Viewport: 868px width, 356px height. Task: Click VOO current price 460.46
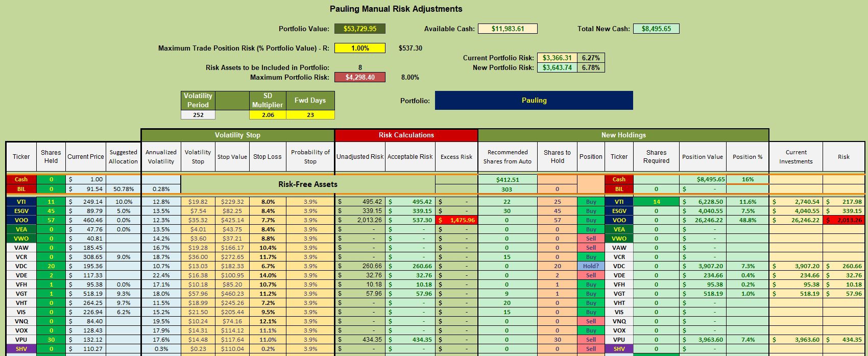(x=86, y=220)
